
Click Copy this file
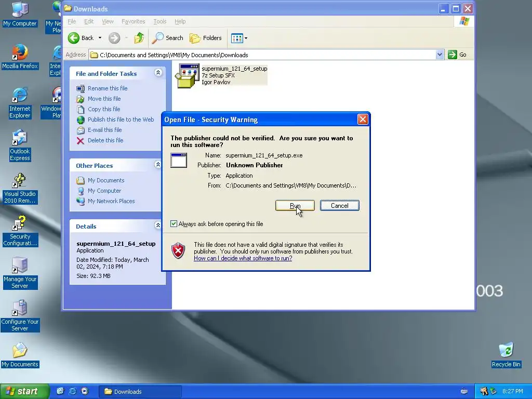(104, 109)
